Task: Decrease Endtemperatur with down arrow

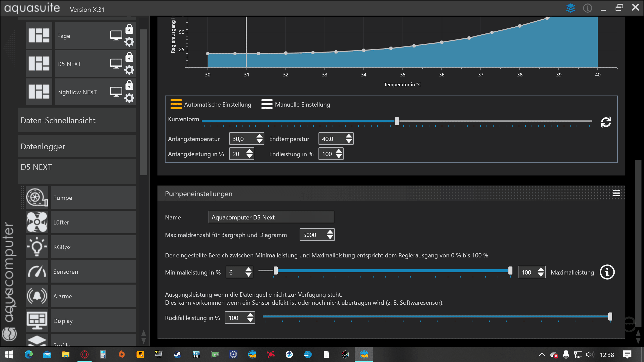Action: (x=349, y=142)
